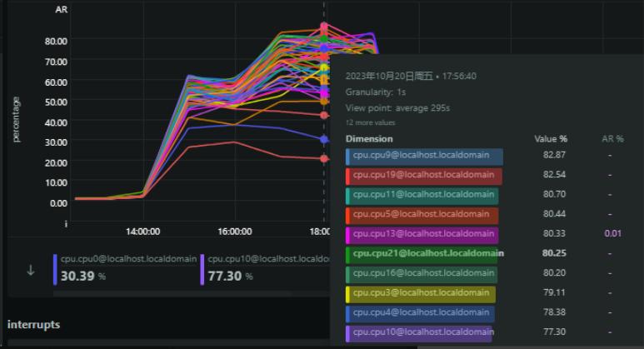Click cpu.cpu3 yellow dimension entry
Screen dimensions: 644x349
[x=421, y=292]
